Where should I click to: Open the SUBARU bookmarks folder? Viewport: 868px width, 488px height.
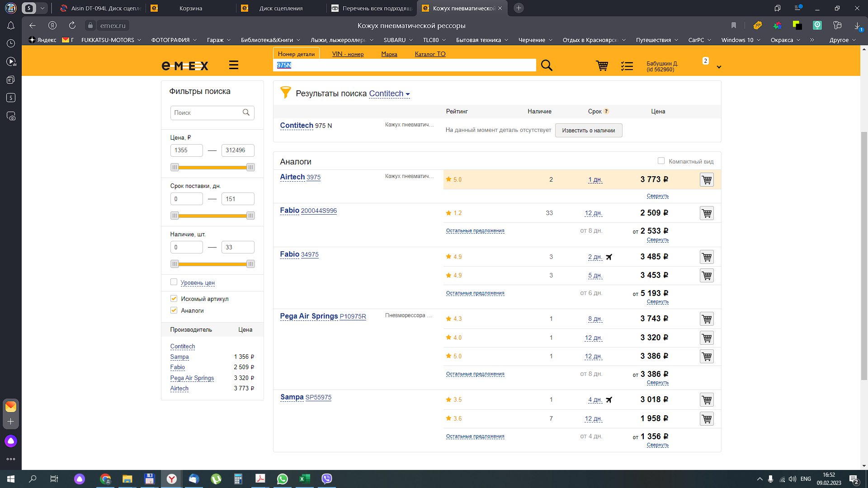[398, 40]
